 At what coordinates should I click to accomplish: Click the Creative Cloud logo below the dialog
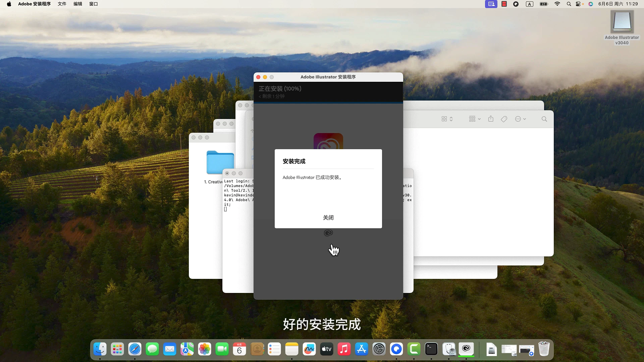(x=328, y=233)
